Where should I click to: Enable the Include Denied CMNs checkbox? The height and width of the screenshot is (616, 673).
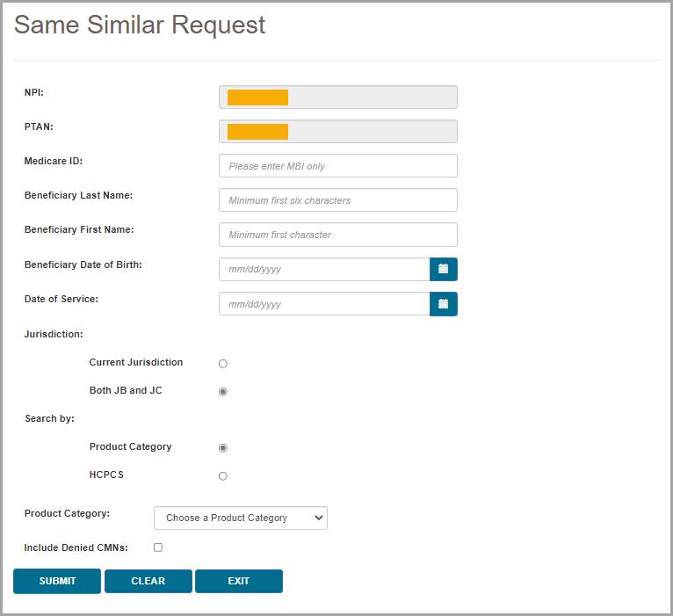pos(158,547)
